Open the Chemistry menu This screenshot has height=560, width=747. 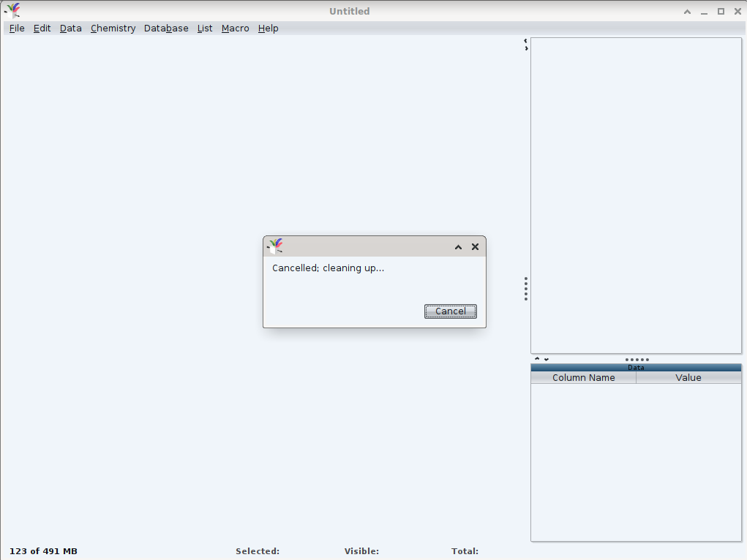pos(113,29)
